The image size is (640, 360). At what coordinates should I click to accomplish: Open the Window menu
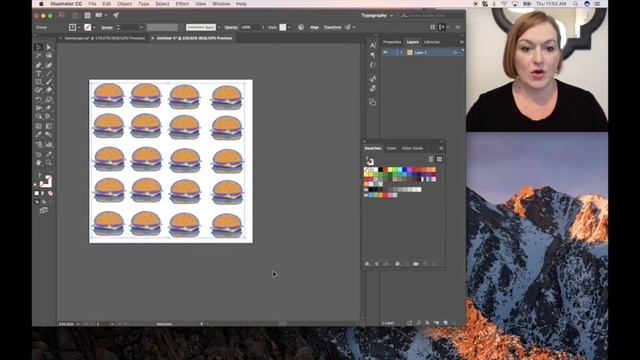pyautogui.click(x=221, y=4)
